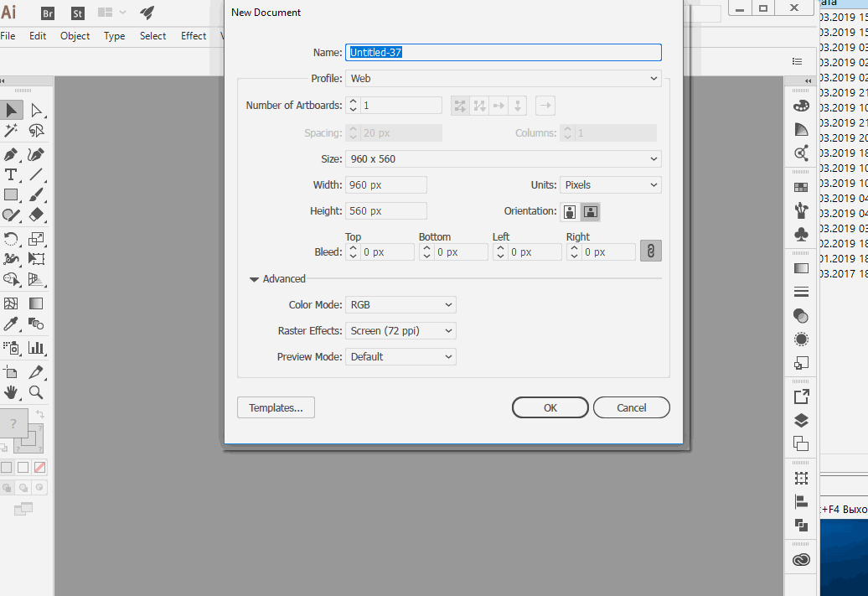Image resolution: width=868 pixels, height=596 pixels.
Task: Click the OK button
Action: tap(550, 408)
